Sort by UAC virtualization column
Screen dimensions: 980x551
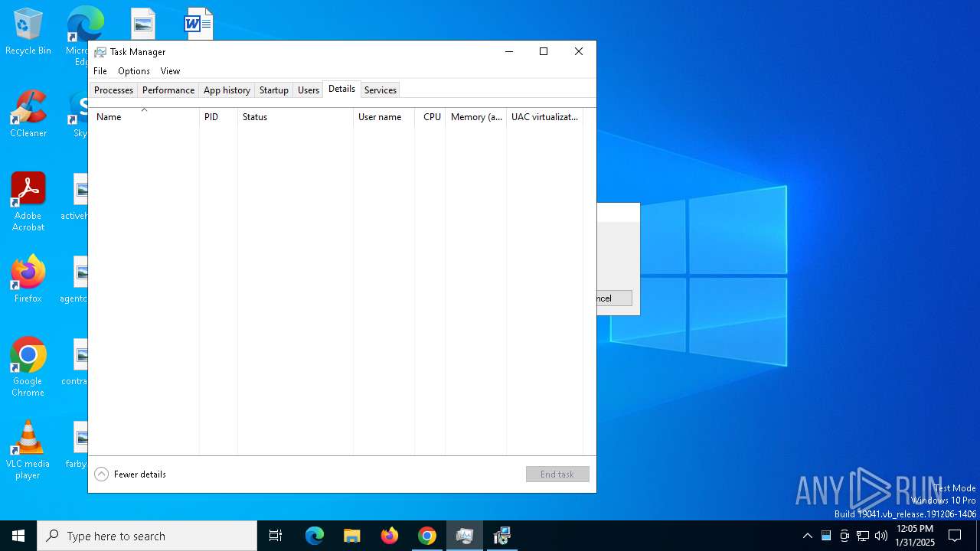[x=545, y=117]
